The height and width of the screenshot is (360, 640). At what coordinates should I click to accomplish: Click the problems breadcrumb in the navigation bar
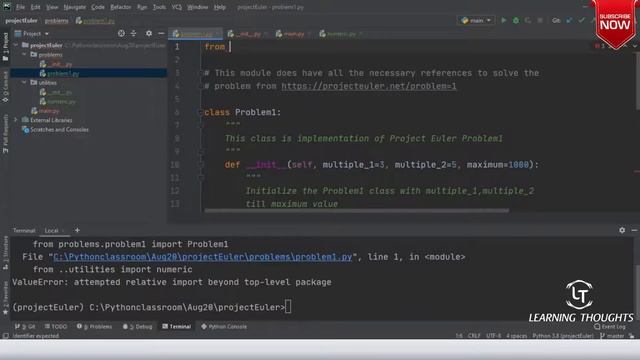[56, 20]
